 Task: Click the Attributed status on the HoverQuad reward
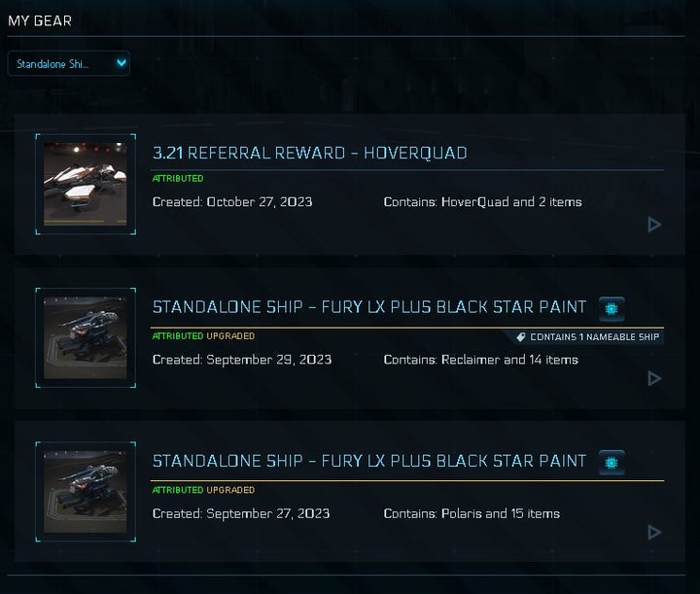178,179
